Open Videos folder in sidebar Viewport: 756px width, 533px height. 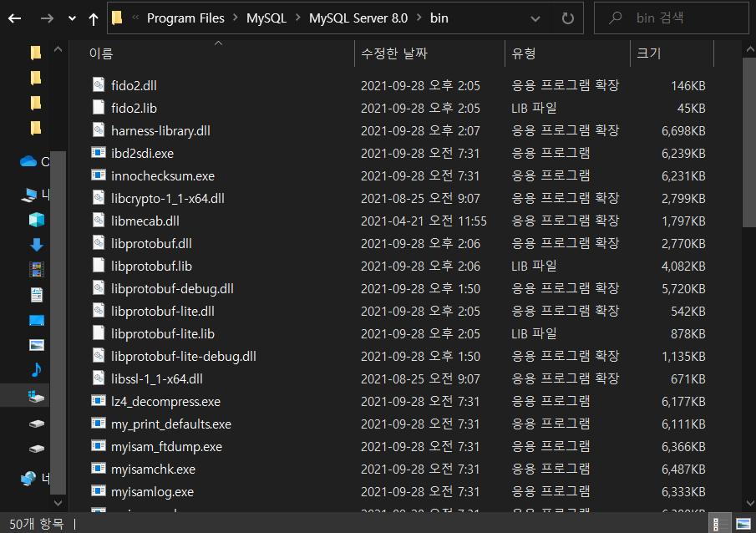(x=37, y=269)
